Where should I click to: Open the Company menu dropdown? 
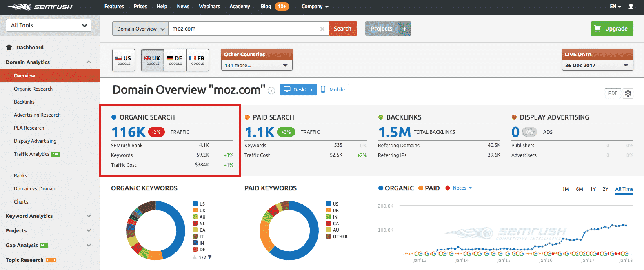coord(315,7)
